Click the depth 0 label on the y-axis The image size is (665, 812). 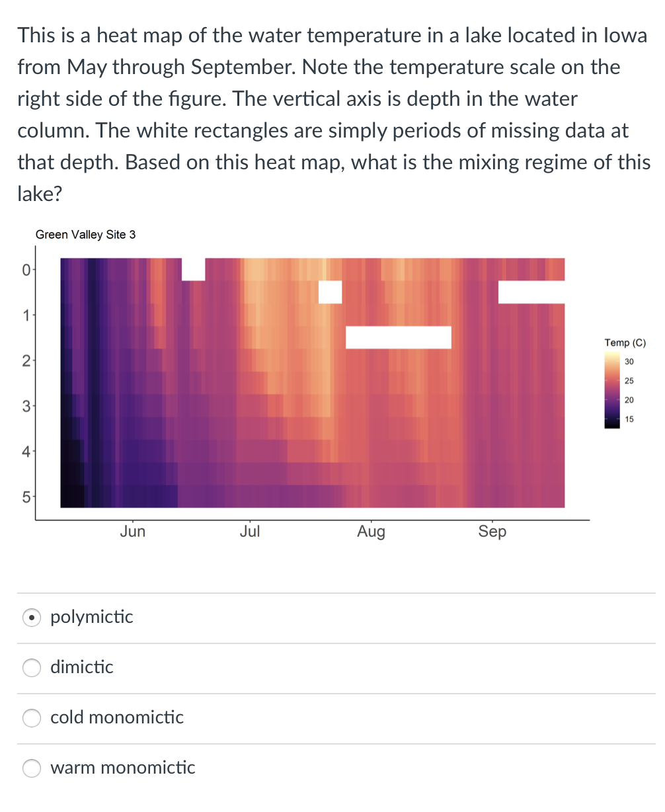click(x=23, y=270)
